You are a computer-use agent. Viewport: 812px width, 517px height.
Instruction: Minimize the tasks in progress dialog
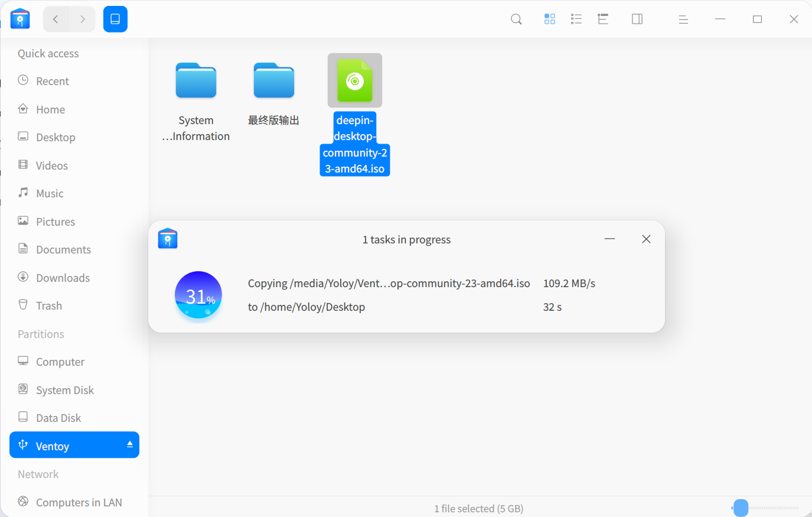pyautogui.click(x=609, y=239)
